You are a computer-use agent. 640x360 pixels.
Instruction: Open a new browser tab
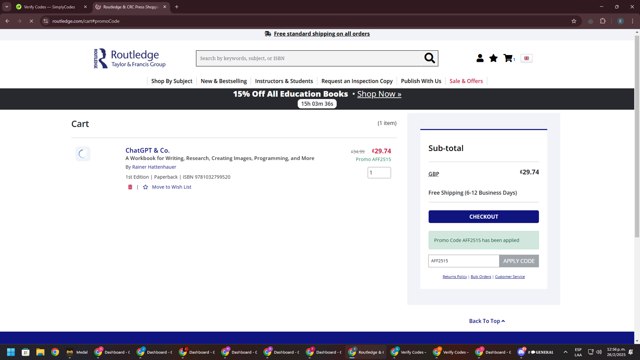point(177,7)
